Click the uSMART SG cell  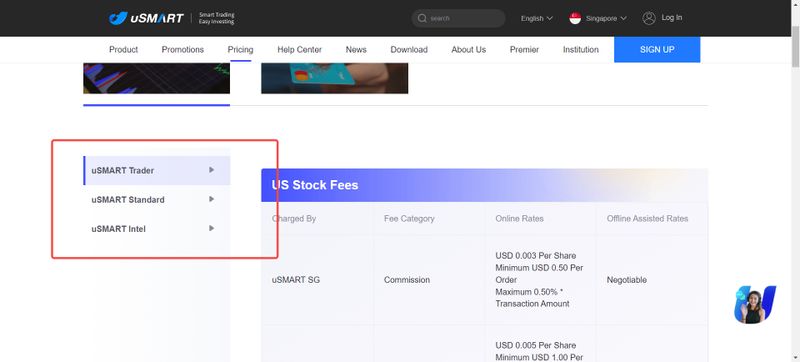pyautogui.click(x=296, y=280)
